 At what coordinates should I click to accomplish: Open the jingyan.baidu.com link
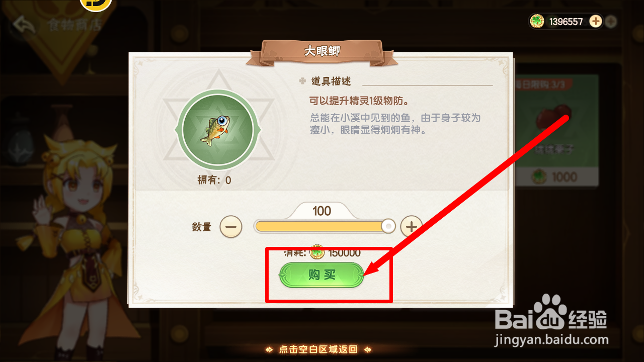pos(551,341)
